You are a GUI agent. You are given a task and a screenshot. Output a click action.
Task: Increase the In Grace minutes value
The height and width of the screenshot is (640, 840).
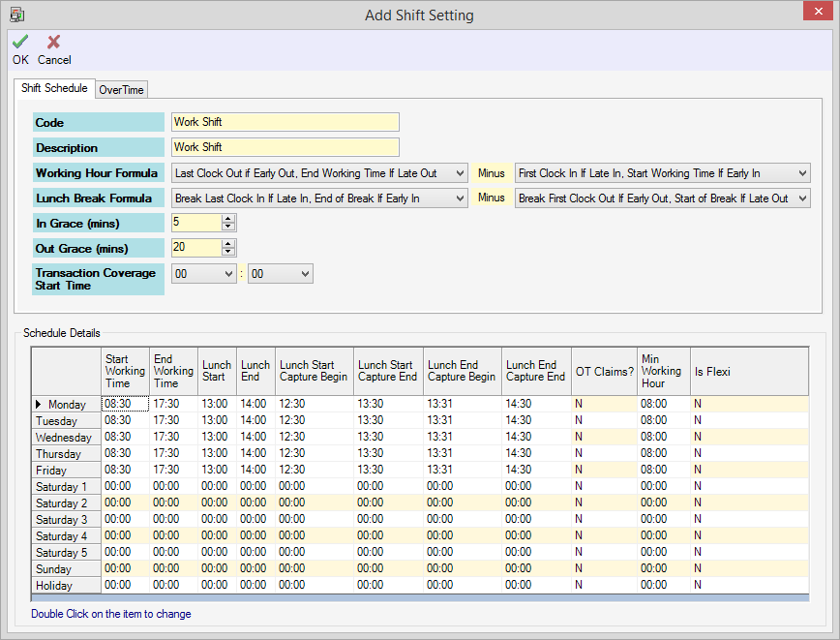[228, 219]
